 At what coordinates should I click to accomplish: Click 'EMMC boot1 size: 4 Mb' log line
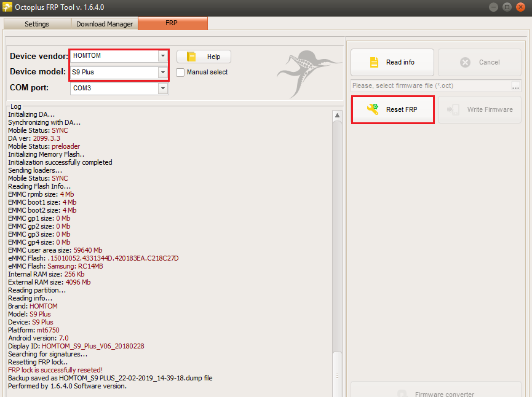[x=42, y=202]
